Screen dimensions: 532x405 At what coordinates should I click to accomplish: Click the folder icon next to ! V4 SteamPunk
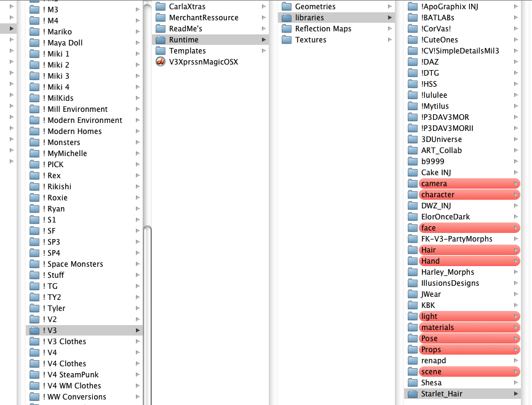tap(34, 375)
